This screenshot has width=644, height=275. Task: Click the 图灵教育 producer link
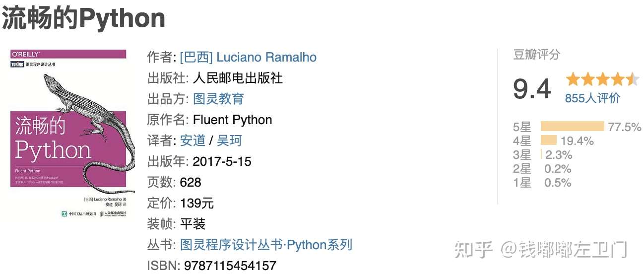pyautogui.click(x=219, y=99)
